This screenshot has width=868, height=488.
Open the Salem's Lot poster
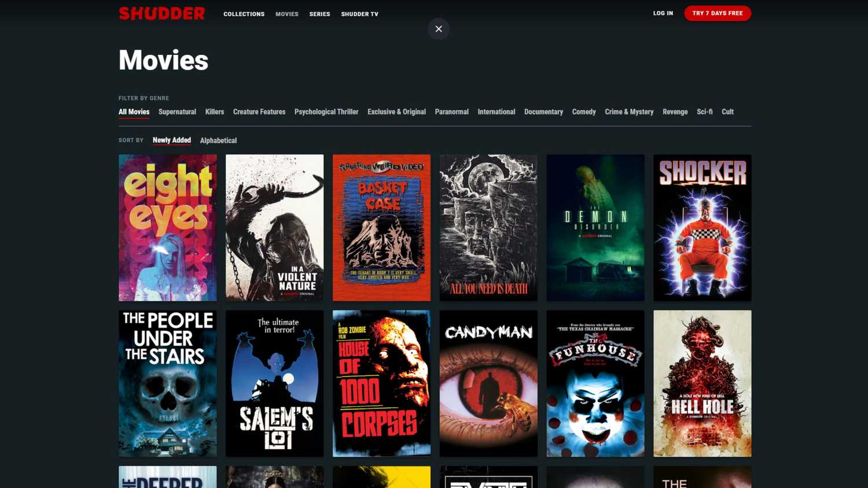[274, 383]
